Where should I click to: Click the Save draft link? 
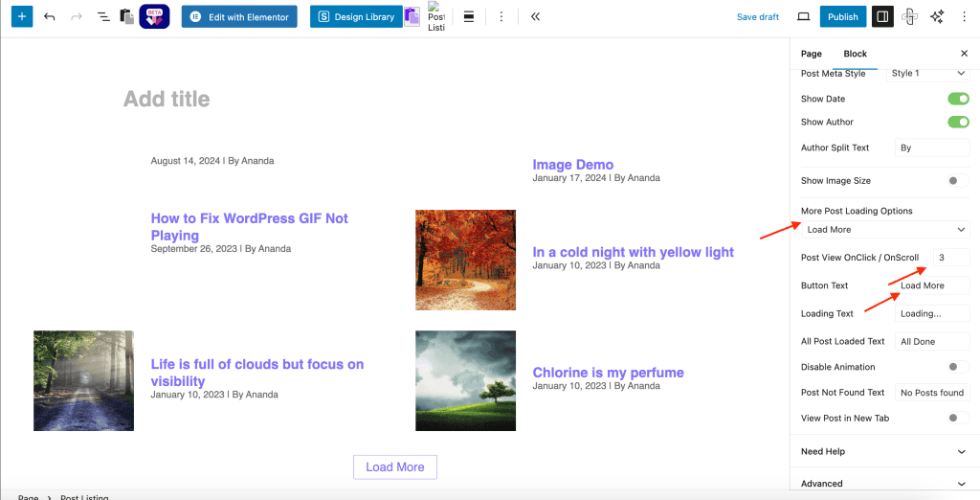point(758,17)
